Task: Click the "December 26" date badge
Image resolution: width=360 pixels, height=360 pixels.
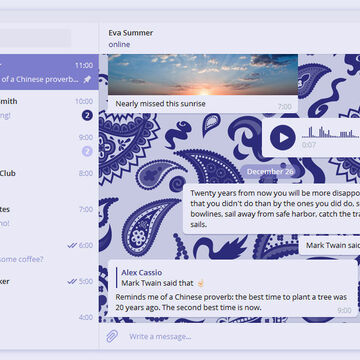Action: pos(270,171)
